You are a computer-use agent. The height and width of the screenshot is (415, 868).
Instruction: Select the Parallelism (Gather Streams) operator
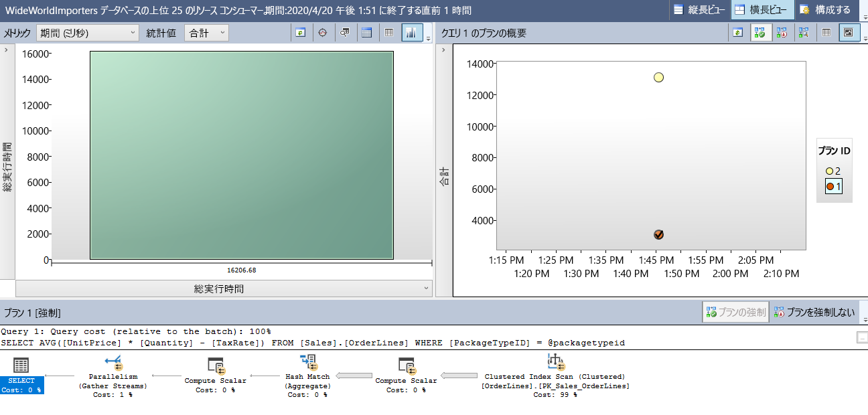113,377
